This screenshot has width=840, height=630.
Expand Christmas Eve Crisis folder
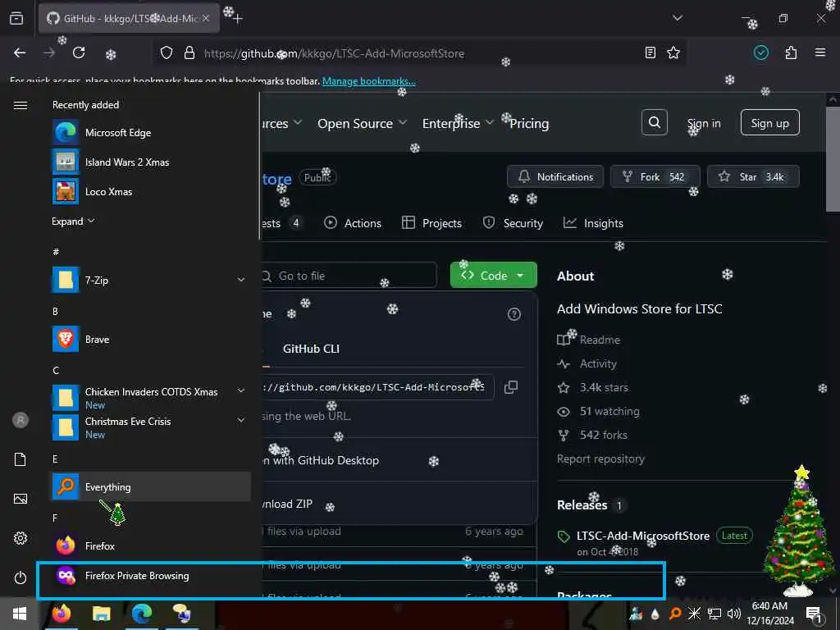pos(151,427)
